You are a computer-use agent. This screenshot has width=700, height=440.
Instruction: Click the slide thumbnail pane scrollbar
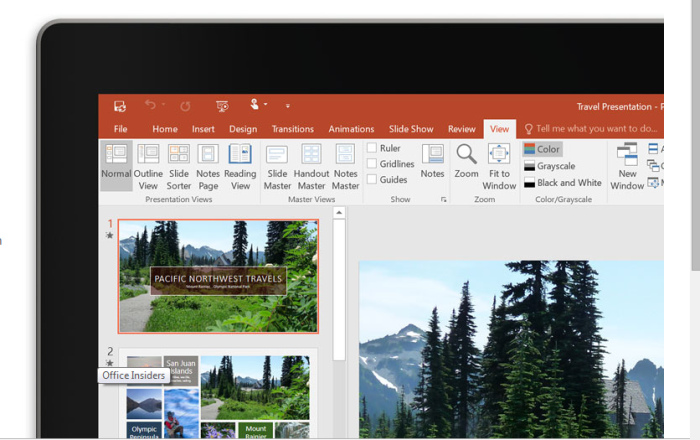(339, 289)
